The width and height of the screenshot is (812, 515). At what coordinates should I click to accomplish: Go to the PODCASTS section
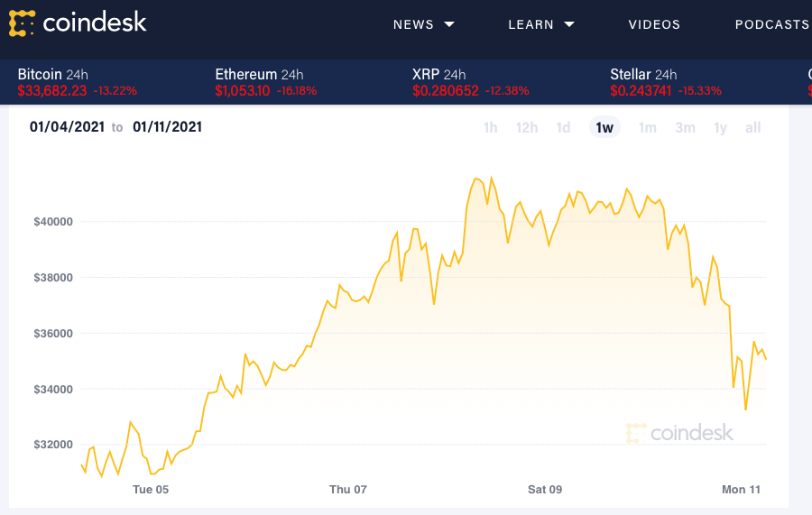pyautogui.click(x=772, y=24)
